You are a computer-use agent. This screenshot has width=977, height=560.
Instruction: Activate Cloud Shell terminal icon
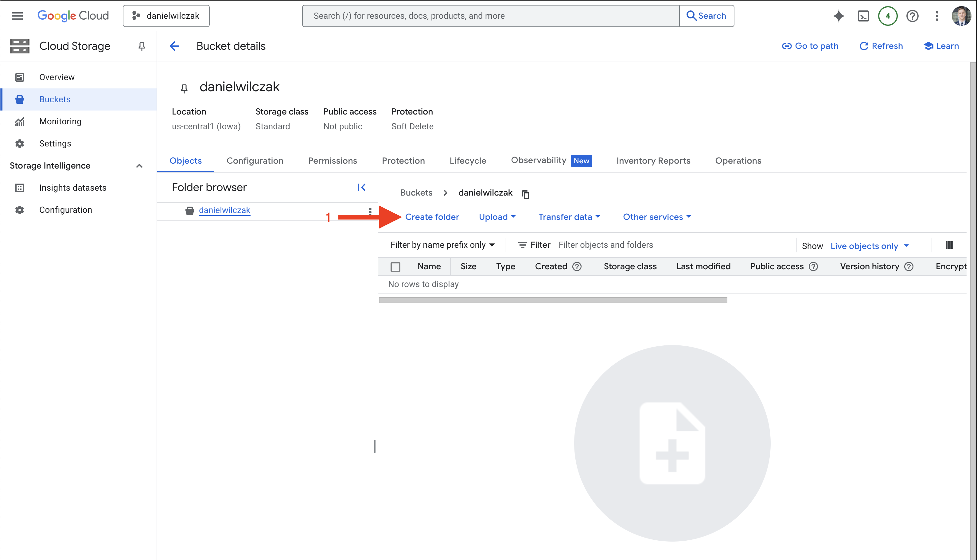863,16
